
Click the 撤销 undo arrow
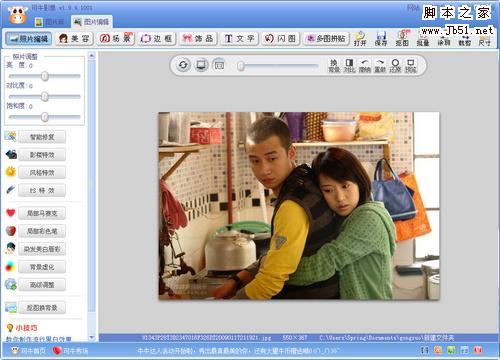[x=365, y=66]
